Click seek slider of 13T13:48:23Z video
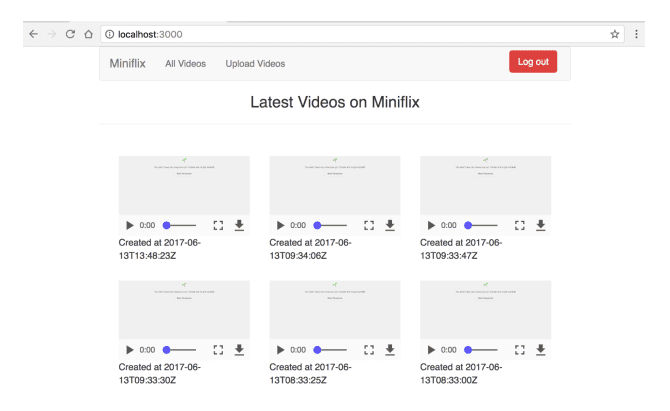Image resolution: width=670 pixels, height=411 pixels. [179, 225]
